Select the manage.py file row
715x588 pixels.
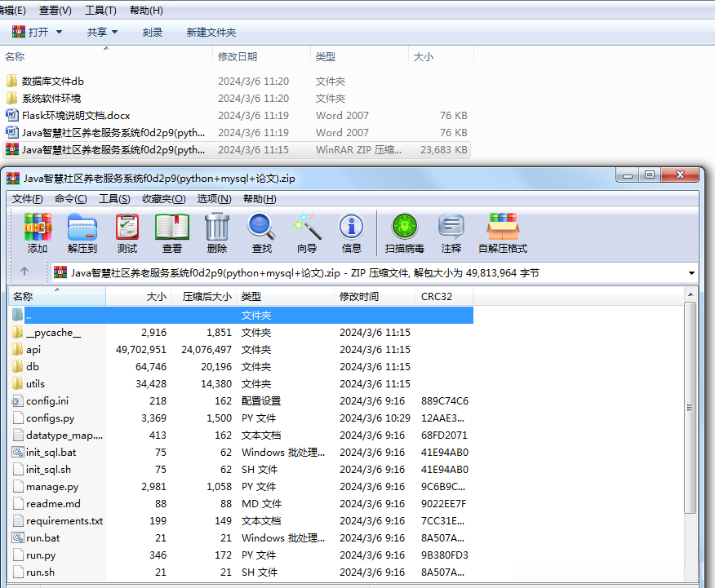tap(242, 486)
